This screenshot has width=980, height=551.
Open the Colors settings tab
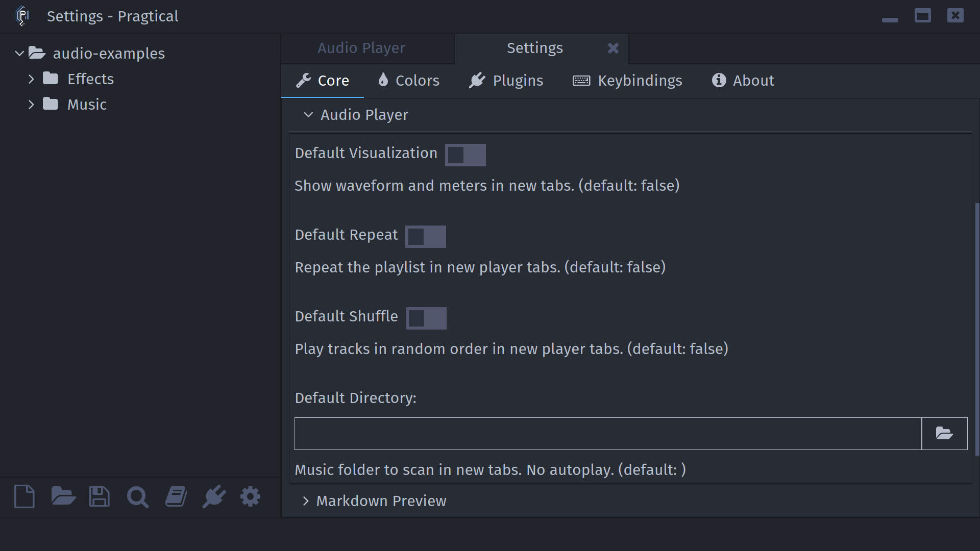coord(408,81)
